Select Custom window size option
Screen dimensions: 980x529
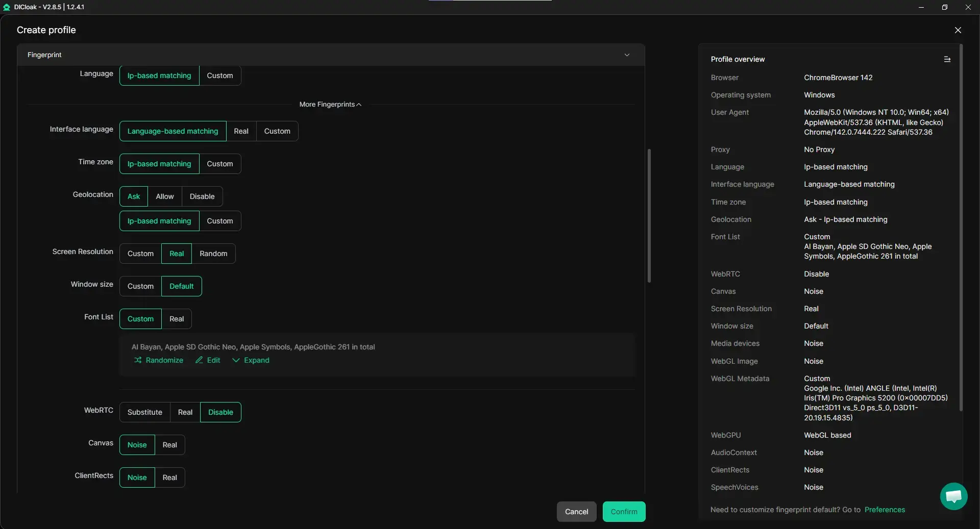[140, 286]
